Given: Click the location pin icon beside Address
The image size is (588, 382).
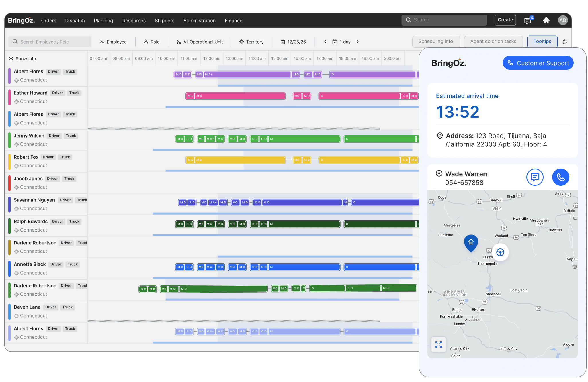Looking at the screenshot, I should [439, 136].
